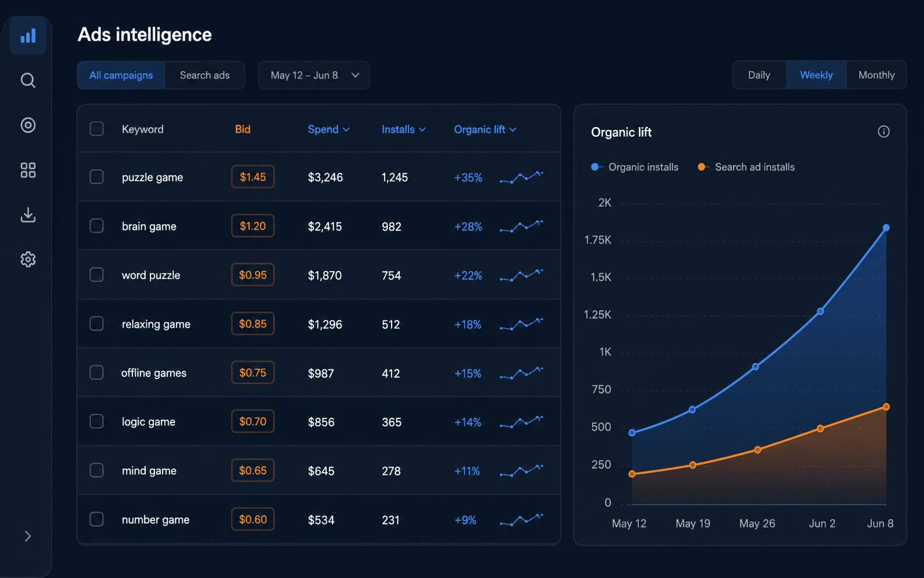This screenshot has height=578, width=924.
Task: Sort by the Installs column
Action: coord(403,129)
